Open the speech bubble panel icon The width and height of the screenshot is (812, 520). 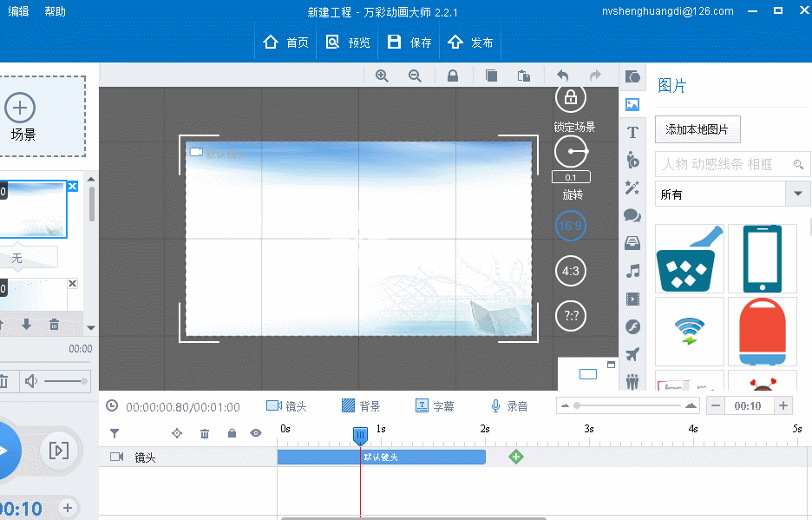point(632,215)
